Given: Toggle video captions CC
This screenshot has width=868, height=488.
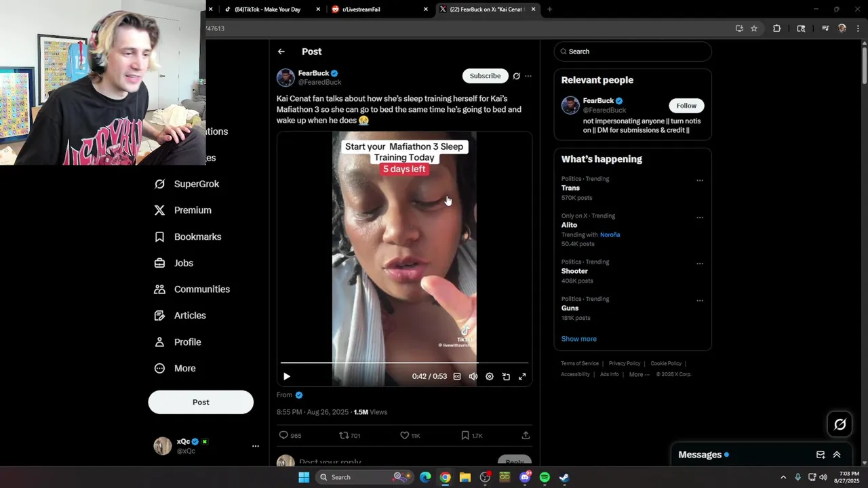Looking at the screenshot, I should pyautogui.click(x=457, y=377).
